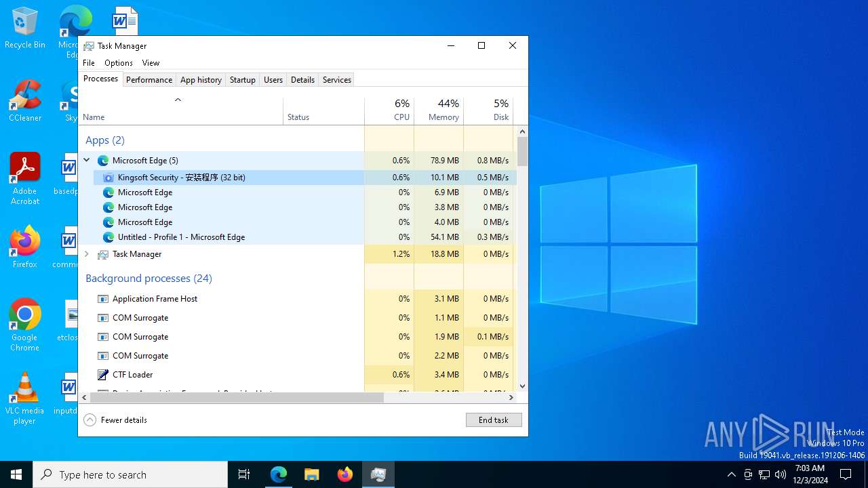The width and height of the screenshot is (868, 488).
Task: Switch to the Startup tab
Action: click(243, 80)
